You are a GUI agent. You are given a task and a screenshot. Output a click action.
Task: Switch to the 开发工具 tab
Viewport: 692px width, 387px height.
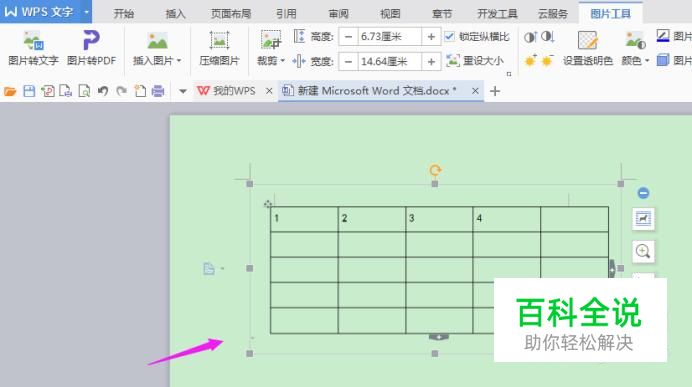(x=497, y=14)
